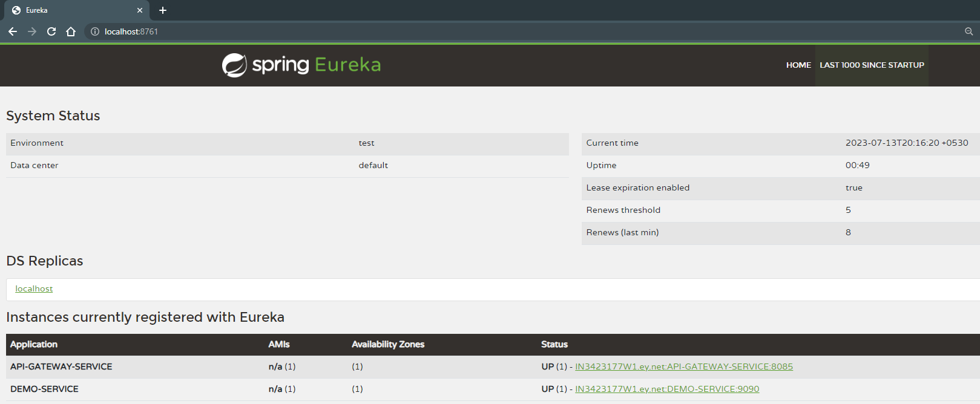Click the Status column header

pyautogui.click(x=554, y=345)
